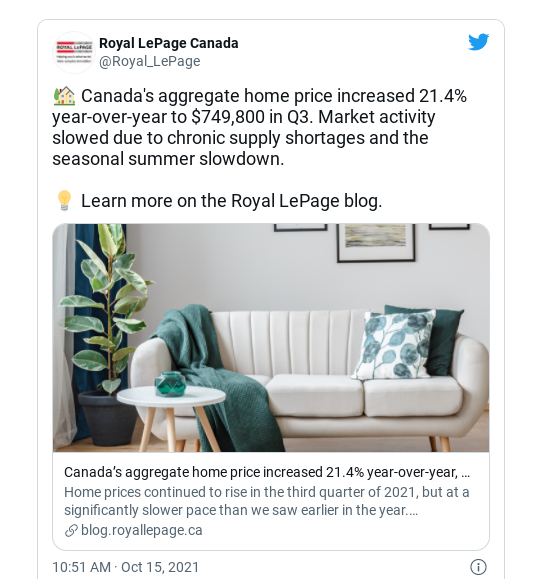
Task: Click the leaf-patterned pillow on the sofa
Action: [393, 345]
